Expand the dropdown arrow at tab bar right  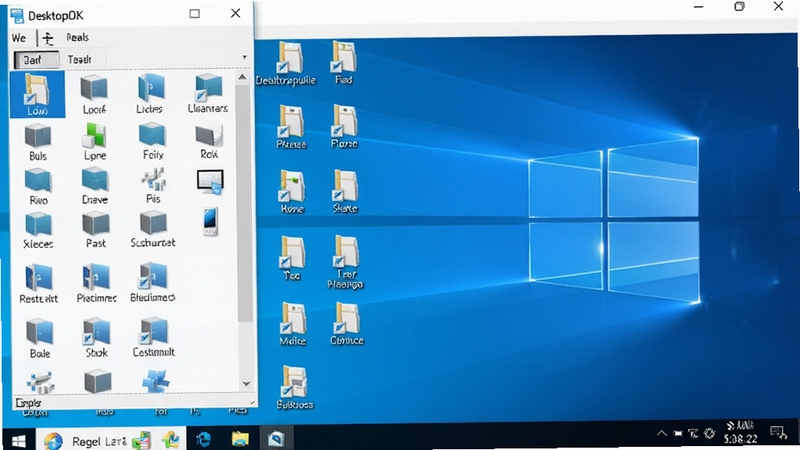pos(244,57)
